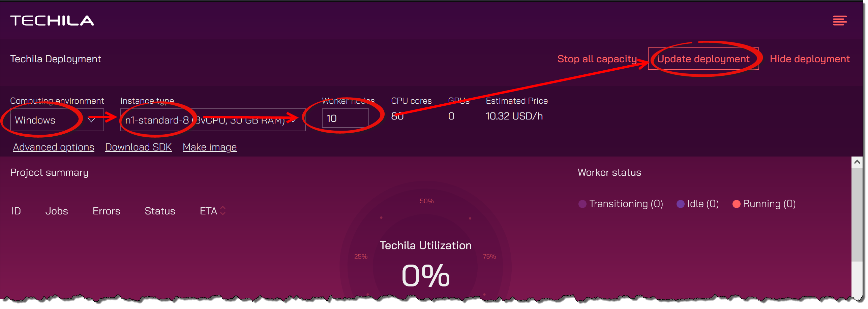The image size is (868, 309).
Task: Click the Worker nodes input field
Action: [x=345, y=118]
